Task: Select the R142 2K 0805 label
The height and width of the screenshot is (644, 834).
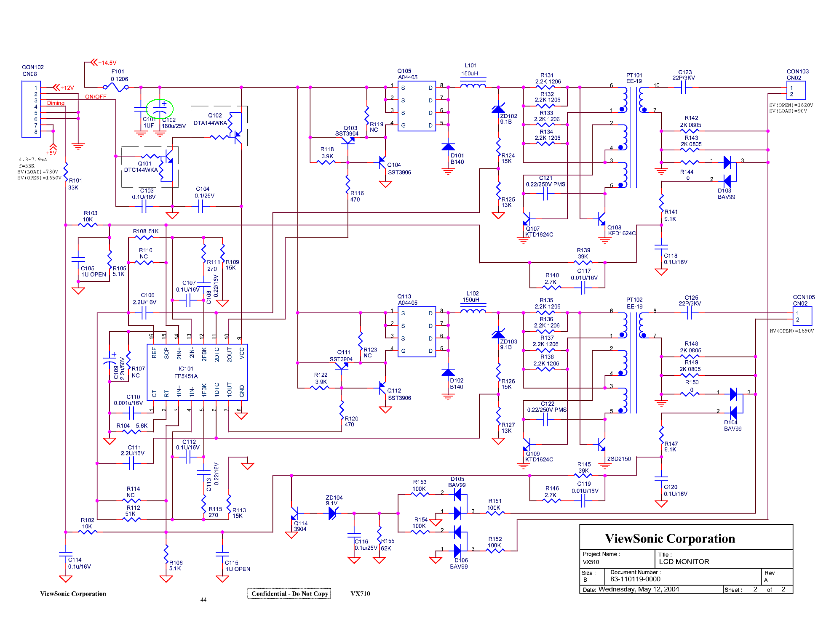Action: click(x=691, y=122)
